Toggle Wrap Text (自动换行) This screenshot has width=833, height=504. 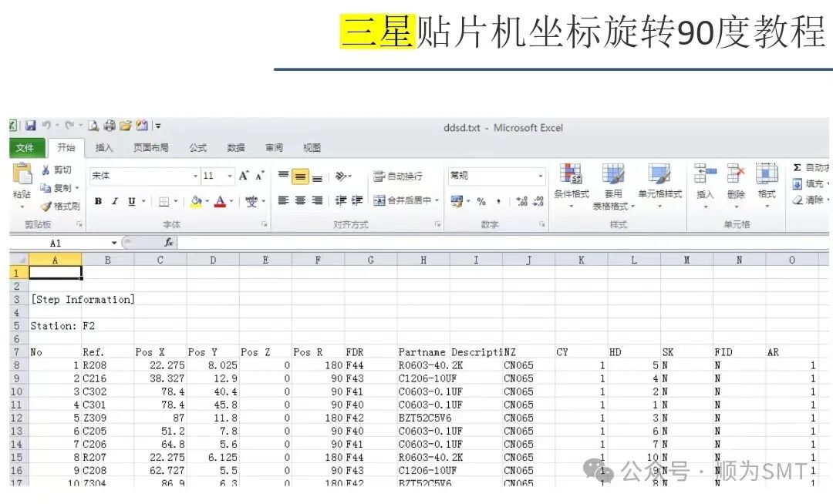398,176
